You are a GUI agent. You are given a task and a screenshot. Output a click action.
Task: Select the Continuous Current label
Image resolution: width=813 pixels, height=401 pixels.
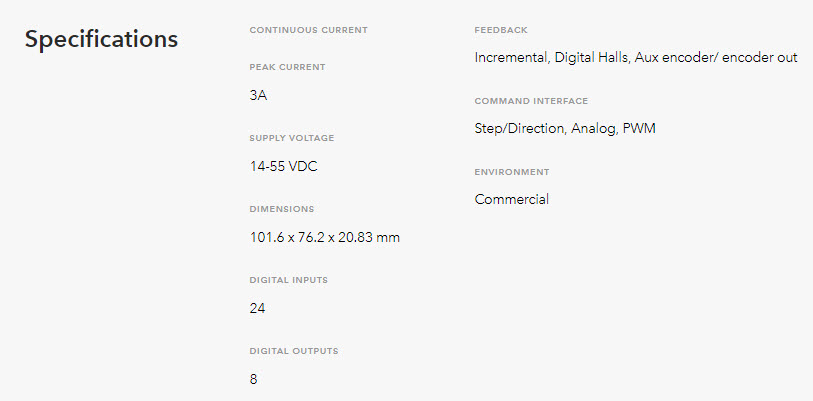(x=309, y=30)
